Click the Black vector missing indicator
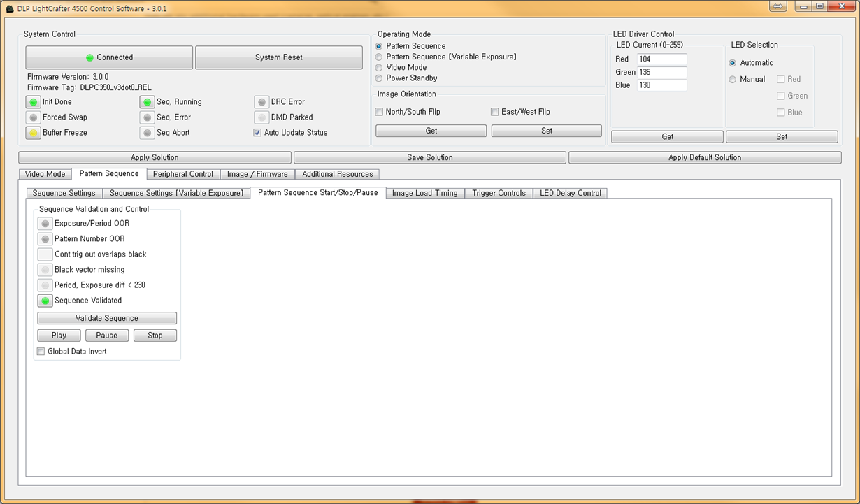 45,270
